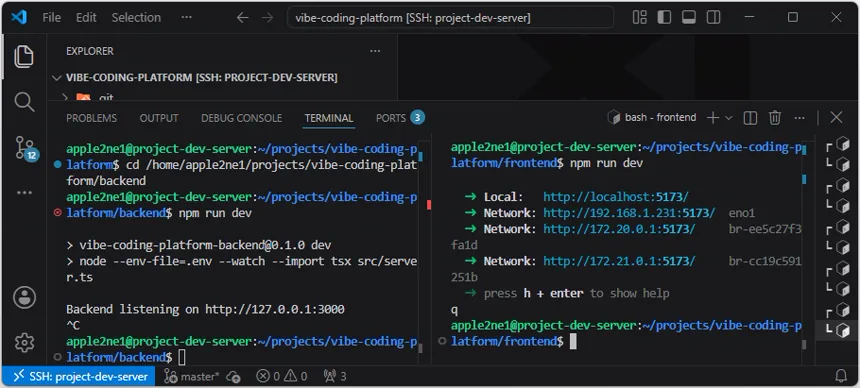Open notifications bell in status bar
Viewport: 860px width, 388px height.
point(841,376)
